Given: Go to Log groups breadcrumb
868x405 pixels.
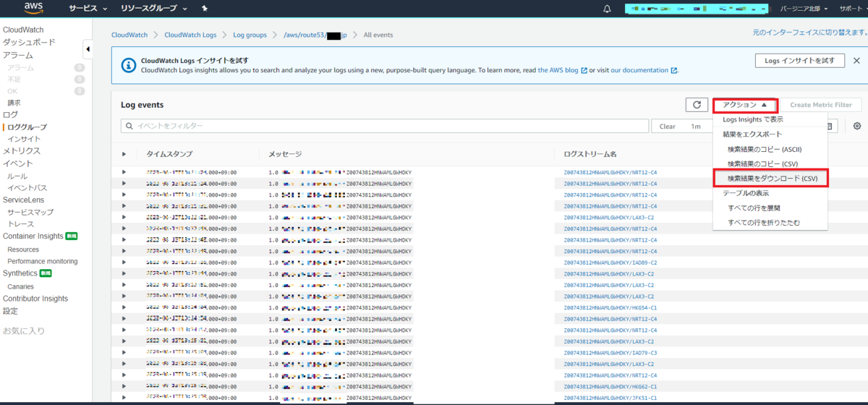Looking at the screenshot, I should tap(250, 35).
